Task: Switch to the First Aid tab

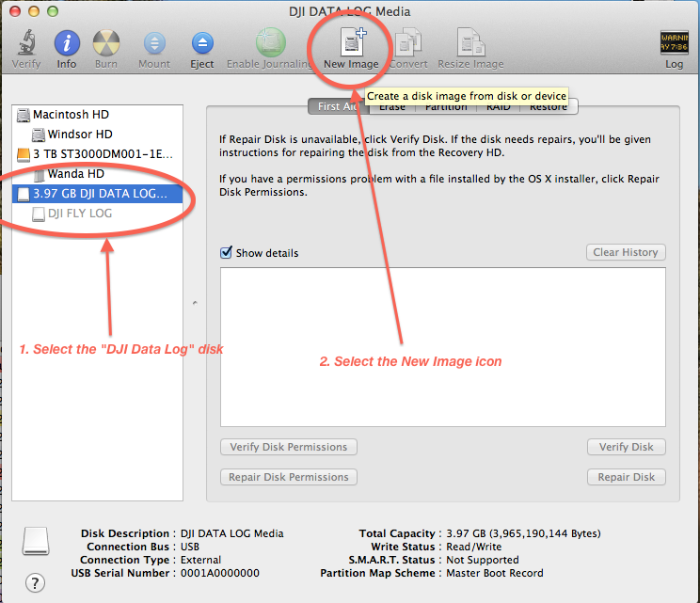Action: (x=338, y=106)
